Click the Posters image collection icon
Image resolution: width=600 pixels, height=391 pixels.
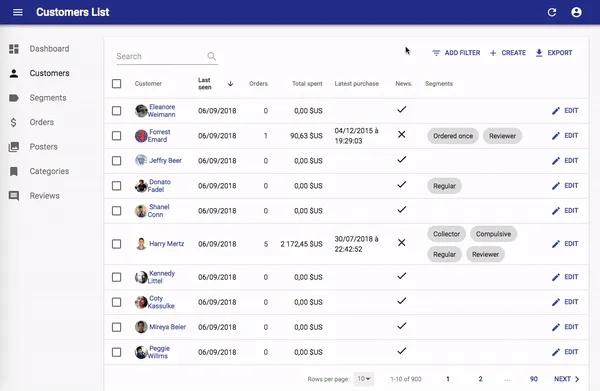14,147
